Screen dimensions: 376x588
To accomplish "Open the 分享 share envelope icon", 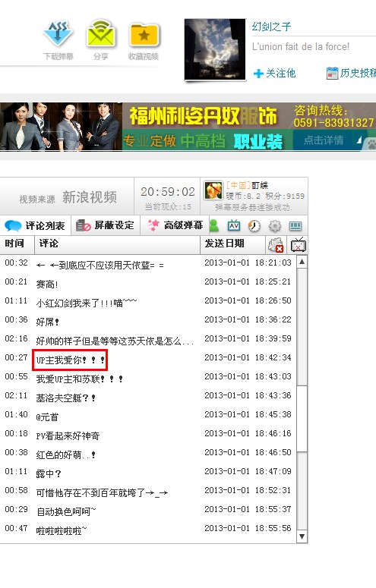I will tap(100, 34).
